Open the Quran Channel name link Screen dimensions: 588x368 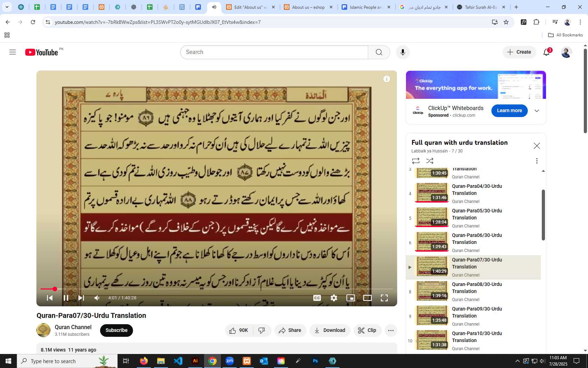click(73, 327)
